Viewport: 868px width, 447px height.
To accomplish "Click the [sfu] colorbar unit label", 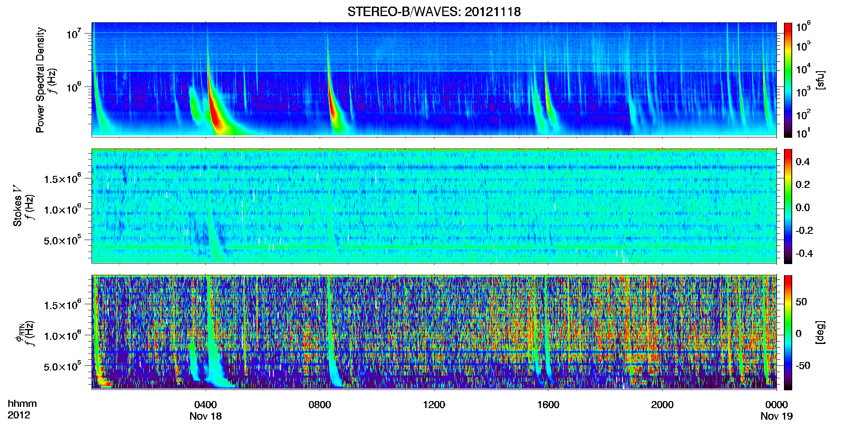I will click(820, 80).
